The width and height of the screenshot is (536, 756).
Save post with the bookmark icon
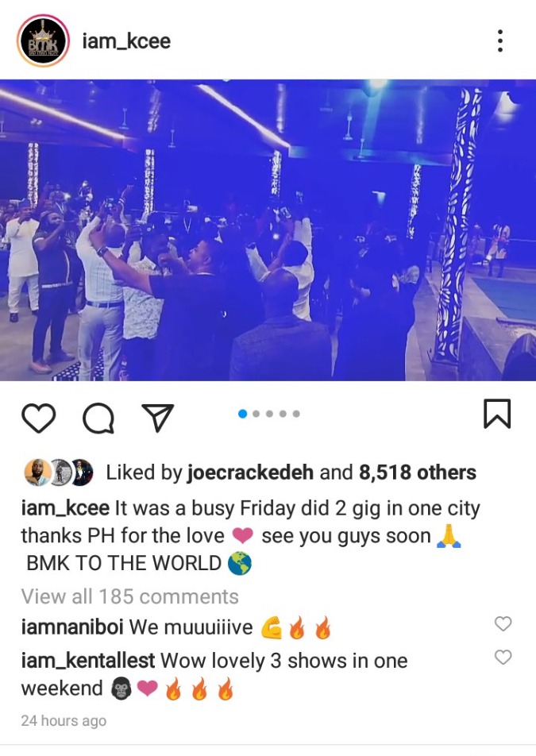[497, 414]
